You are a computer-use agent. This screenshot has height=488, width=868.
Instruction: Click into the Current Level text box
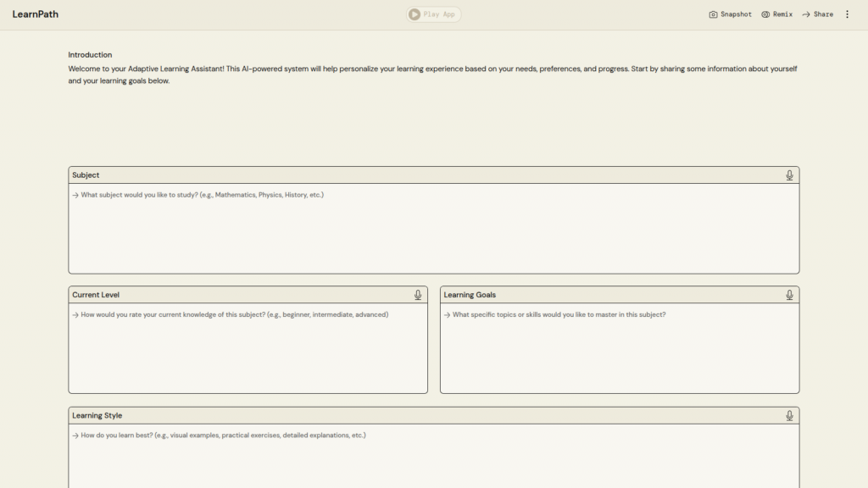click(248, 348)
